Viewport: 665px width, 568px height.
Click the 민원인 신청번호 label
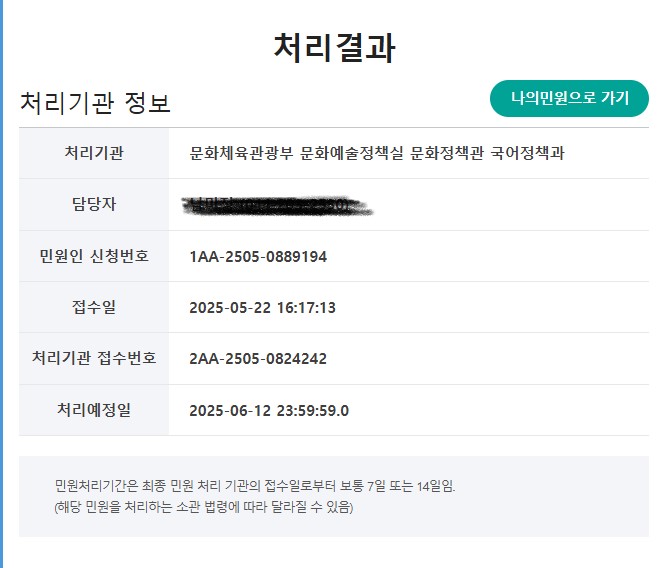[x=94, y=256]
